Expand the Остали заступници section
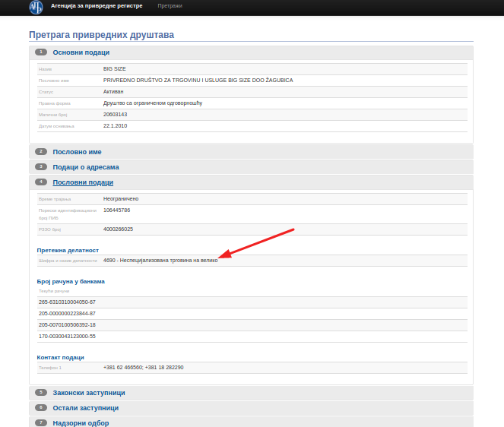The width and height of the screenshot is (504, 427). (86, 408)
